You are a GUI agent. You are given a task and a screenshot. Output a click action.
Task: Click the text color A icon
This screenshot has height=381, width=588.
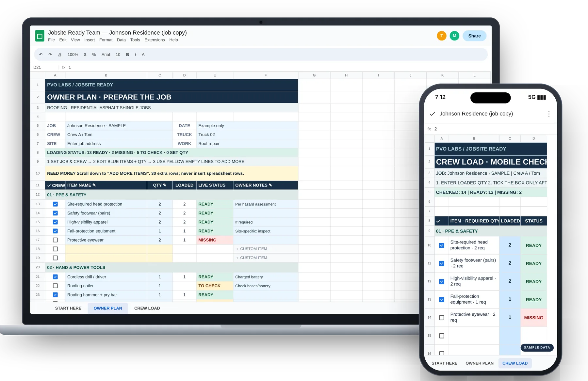[143, 55]
